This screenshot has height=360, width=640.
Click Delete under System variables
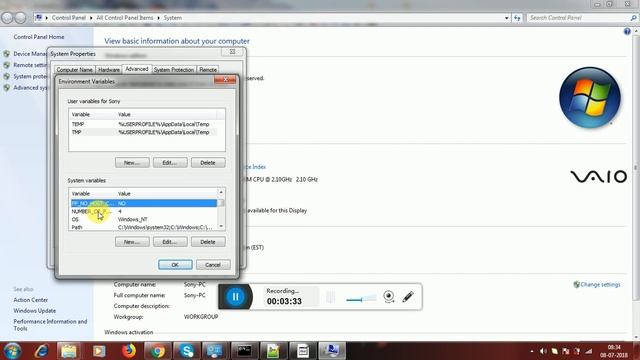[208, 242]
